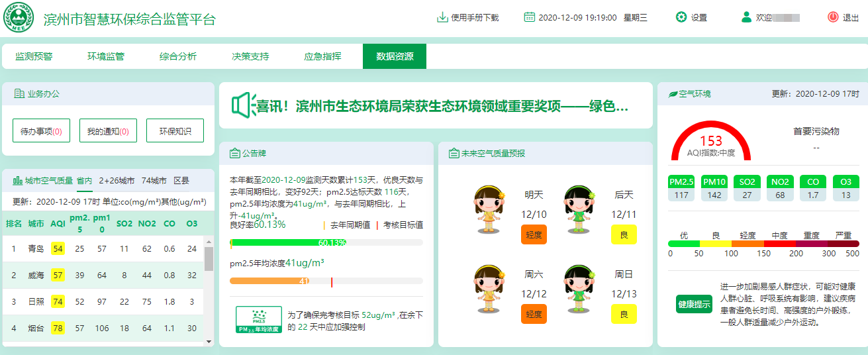Open 环保知识 button
Viewport: 868px width, 355px height.
coord(175,131)
